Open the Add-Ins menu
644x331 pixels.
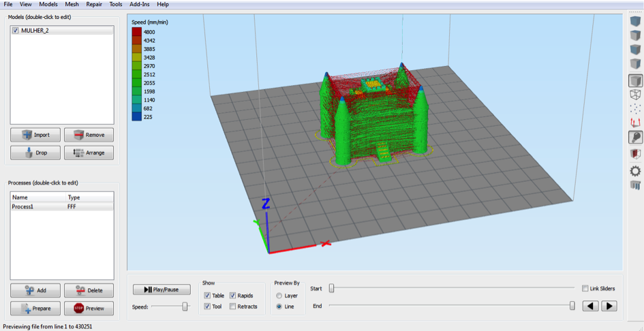point(140,4)
